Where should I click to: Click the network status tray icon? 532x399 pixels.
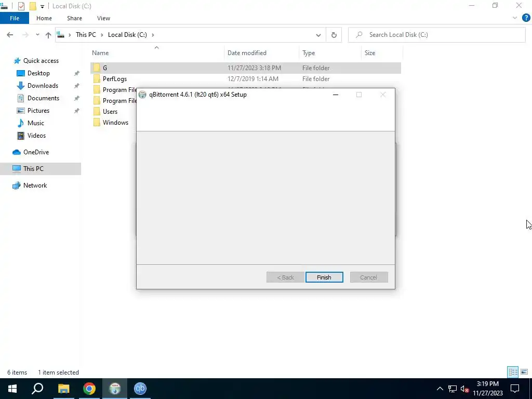point(453,389)
